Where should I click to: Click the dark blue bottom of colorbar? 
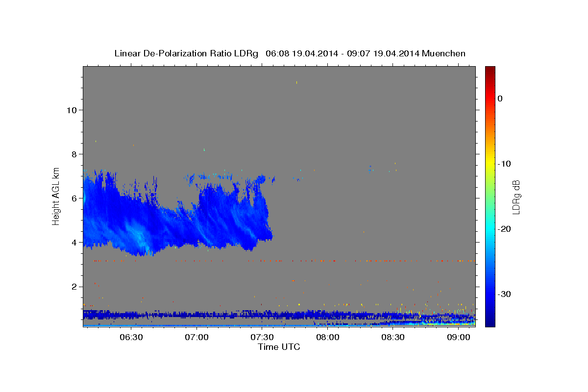click(490, 321)
